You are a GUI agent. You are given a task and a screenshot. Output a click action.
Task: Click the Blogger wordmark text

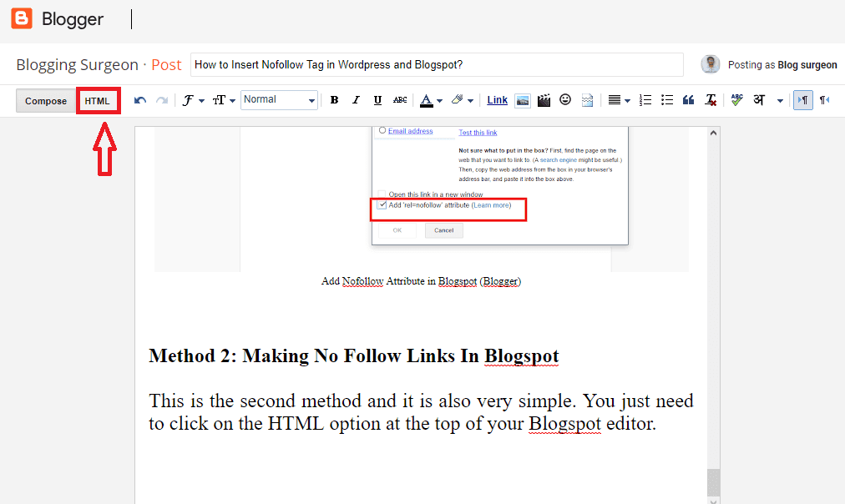pyautogui.click(x=73, y=19)
